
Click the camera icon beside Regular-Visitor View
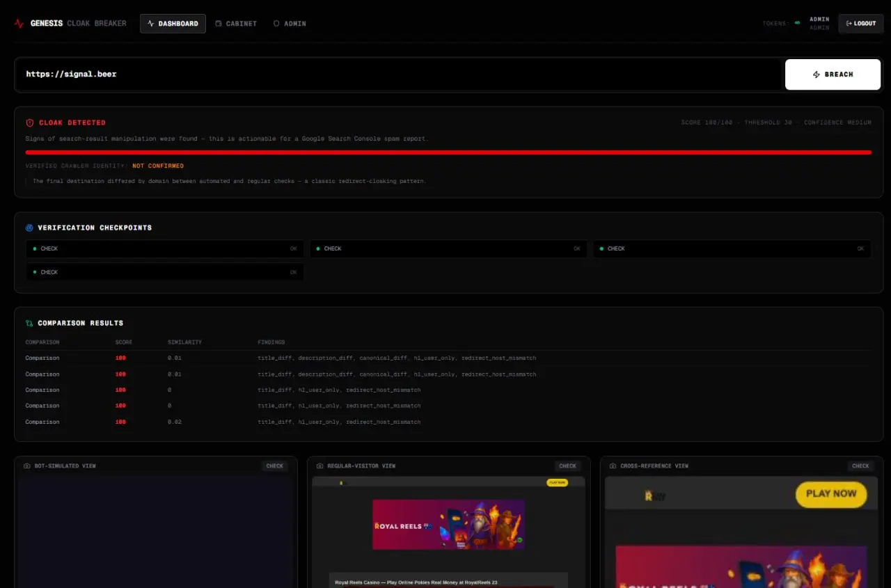click(320, 466)
